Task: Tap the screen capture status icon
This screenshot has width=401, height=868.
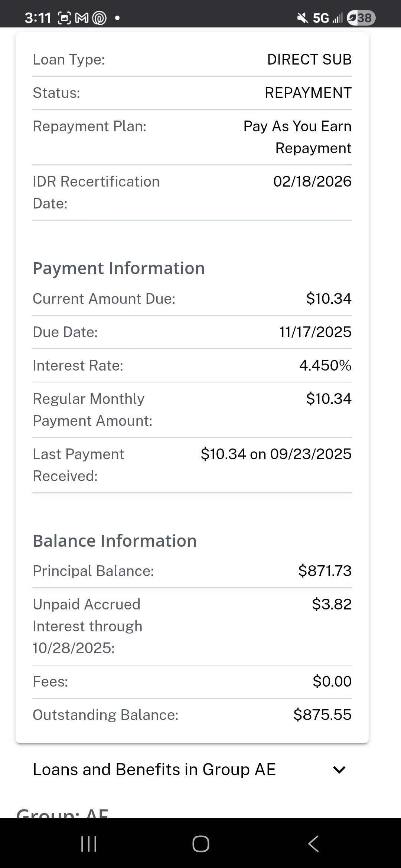Action: pyautogui.click(x=64, y=18)
